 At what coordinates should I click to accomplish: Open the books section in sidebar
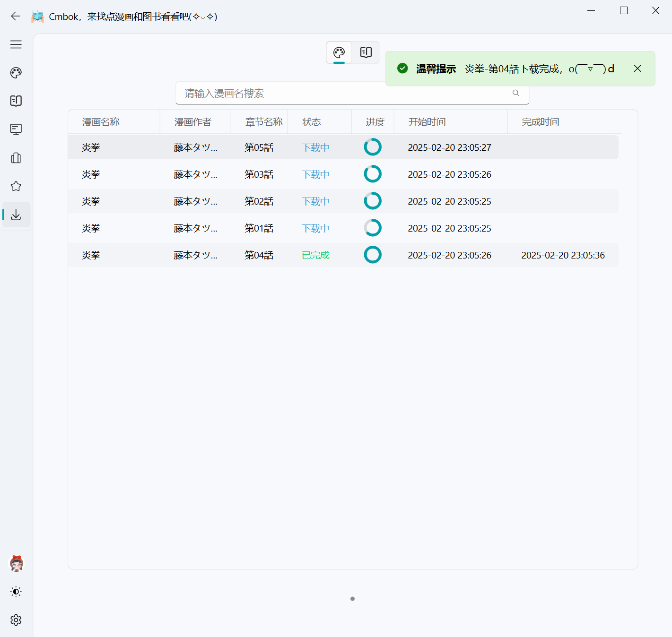[x=16, y=101]
